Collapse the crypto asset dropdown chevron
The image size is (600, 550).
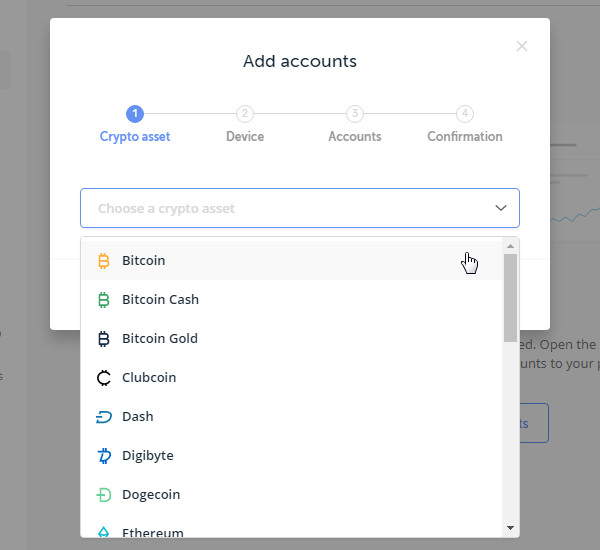pos(501,208)
